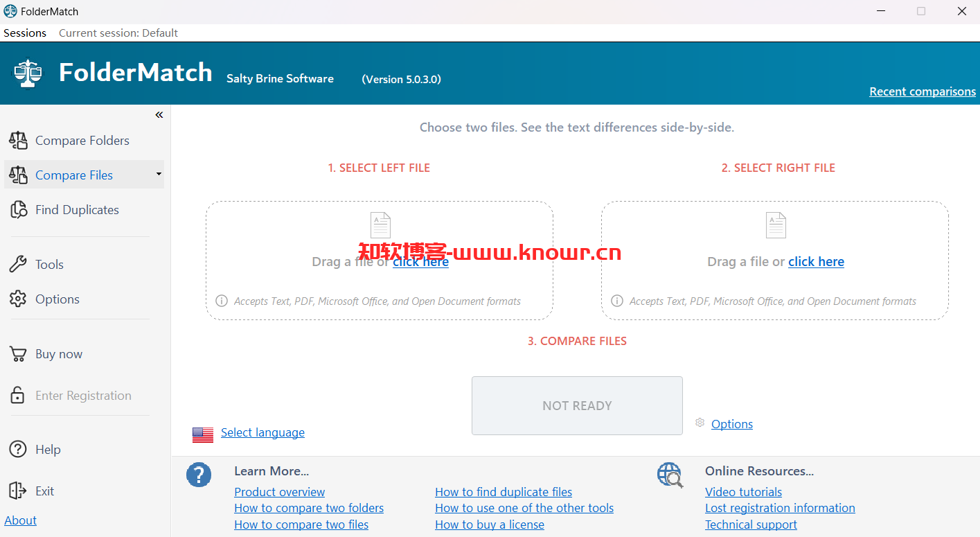
Task: Click the info icon in left file box
Action: click(222, 301)
